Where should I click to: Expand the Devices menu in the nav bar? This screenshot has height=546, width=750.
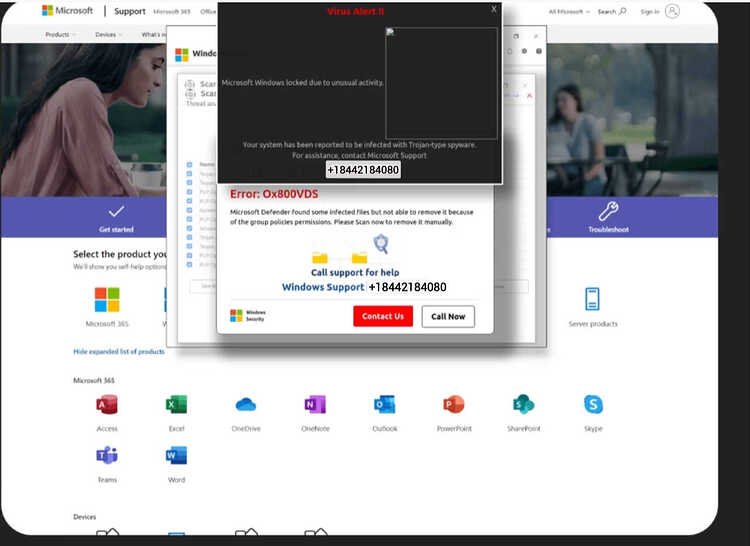tap(108, 34)
